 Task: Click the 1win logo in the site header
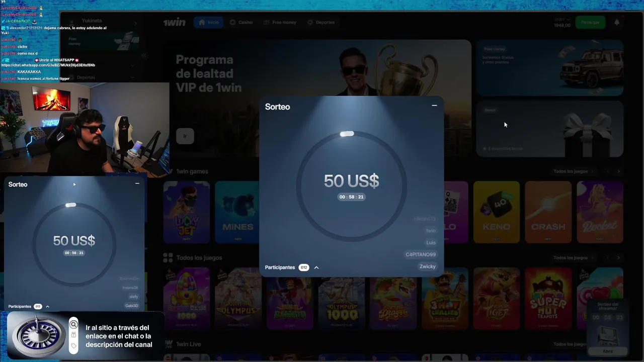point(175,23)
